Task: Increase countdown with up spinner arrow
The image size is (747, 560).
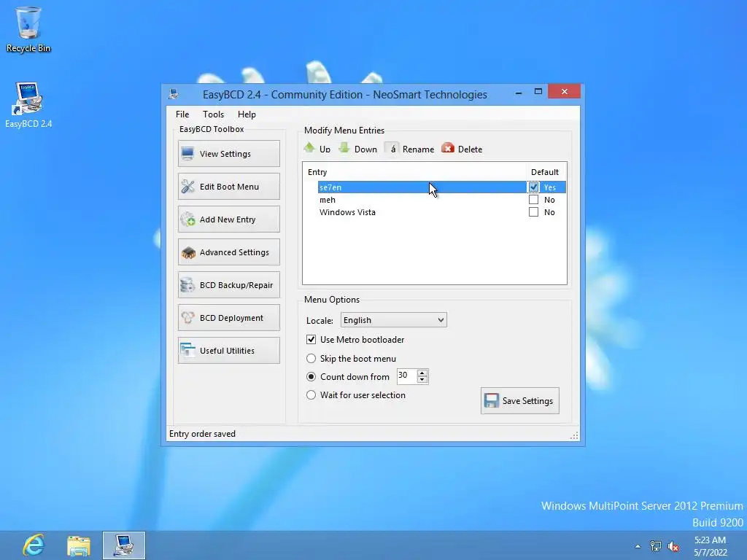Action: [422, 373]
